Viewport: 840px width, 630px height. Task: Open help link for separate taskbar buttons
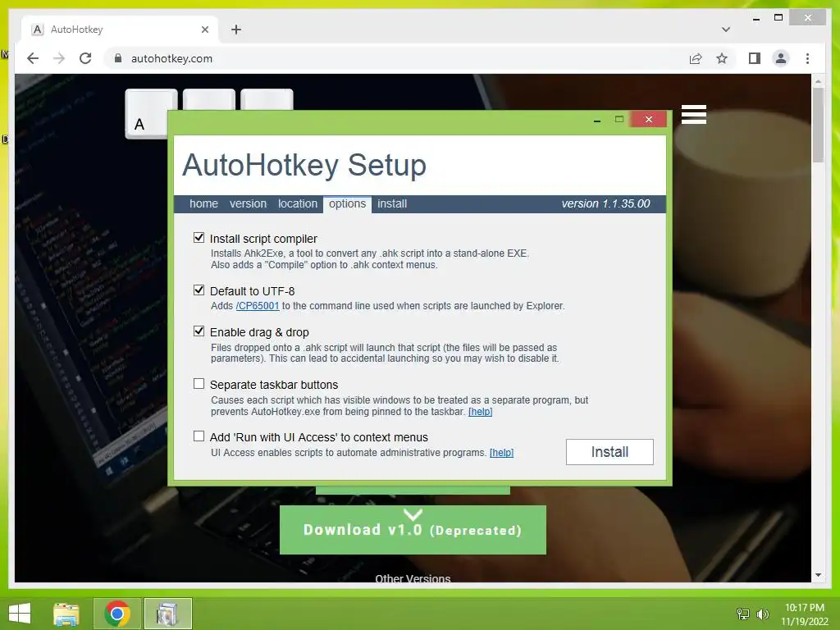click(481, 412)
